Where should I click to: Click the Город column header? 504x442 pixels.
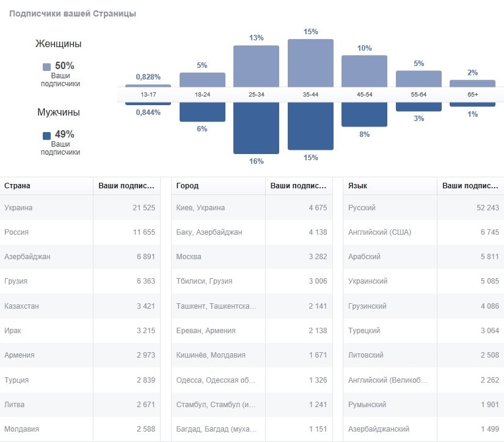(188, 186)
